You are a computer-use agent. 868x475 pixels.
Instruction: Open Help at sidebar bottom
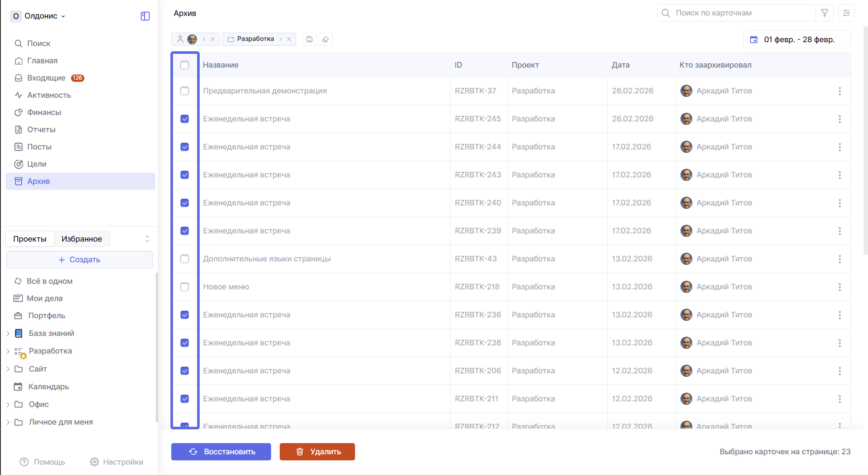tap(43, 462)
